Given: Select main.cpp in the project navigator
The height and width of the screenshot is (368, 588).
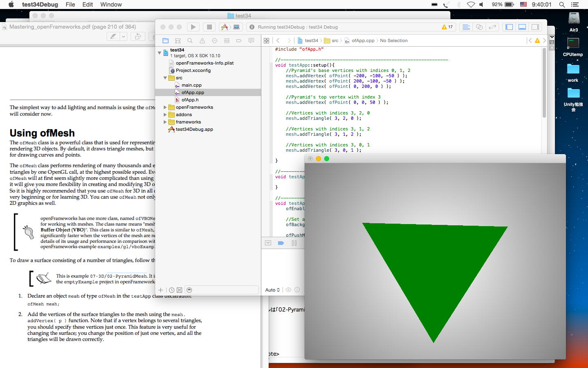Looking at the screenshot, I should (x=191, y=85).
